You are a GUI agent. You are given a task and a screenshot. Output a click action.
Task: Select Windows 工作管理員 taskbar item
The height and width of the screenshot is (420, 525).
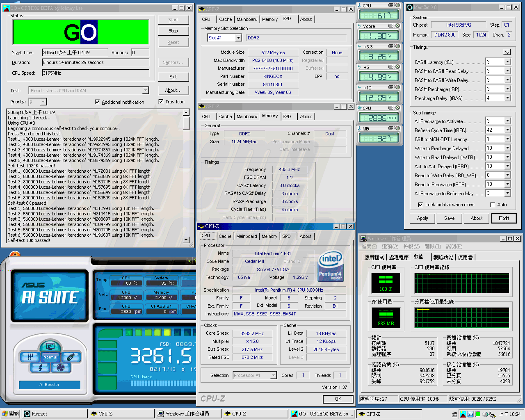(x=188, y=414)
